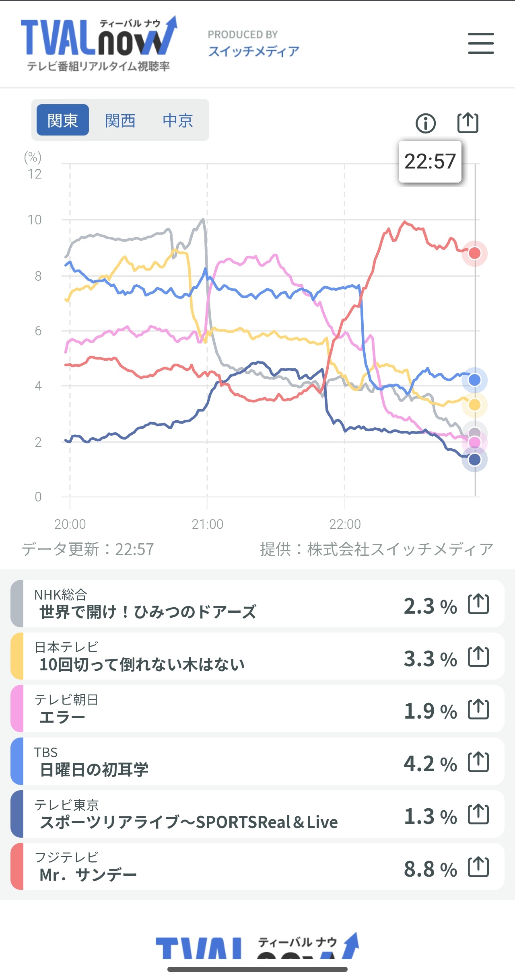Select the 関東 region tab

pyautogui.click(x=63, y=120)
